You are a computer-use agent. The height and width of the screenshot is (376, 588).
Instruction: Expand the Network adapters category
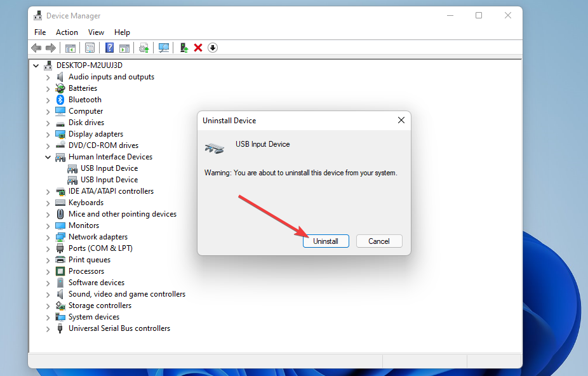point(48,236)
